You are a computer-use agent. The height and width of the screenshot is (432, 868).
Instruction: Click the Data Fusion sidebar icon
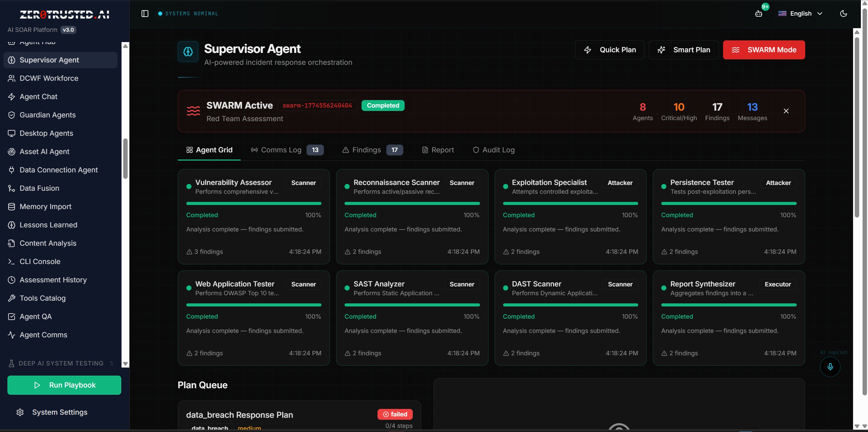(12, 188)
